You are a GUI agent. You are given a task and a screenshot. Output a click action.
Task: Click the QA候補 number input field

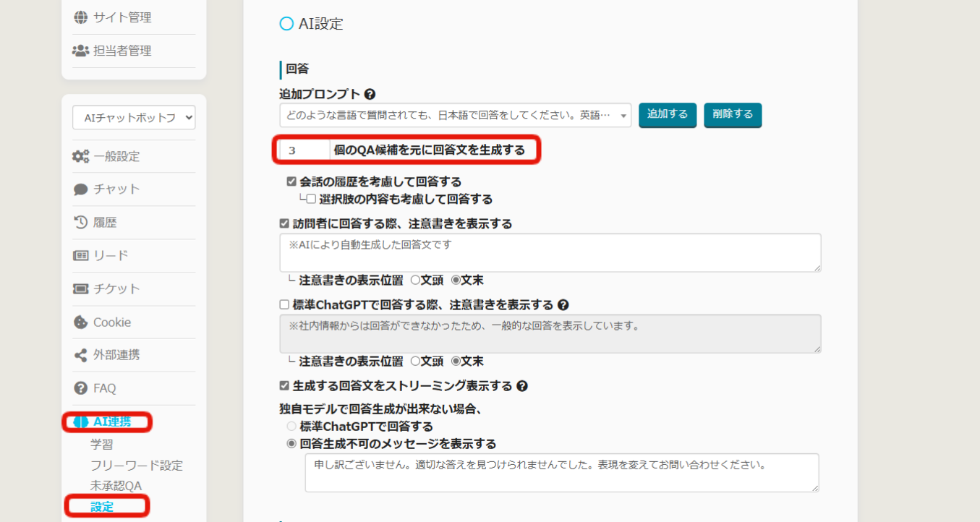[x=304, y=150]
